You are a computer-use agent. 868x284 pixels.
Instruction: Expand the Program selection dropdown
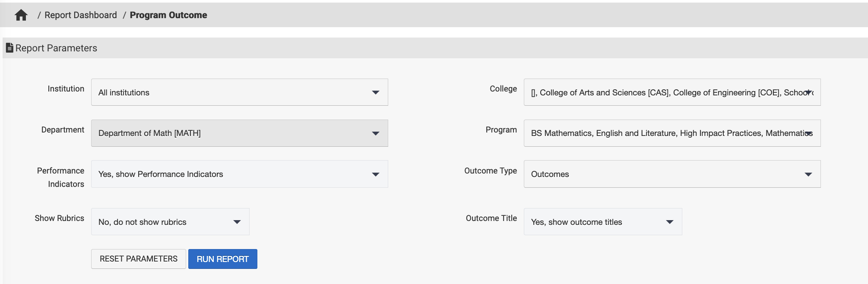click(x=672, y=133)
